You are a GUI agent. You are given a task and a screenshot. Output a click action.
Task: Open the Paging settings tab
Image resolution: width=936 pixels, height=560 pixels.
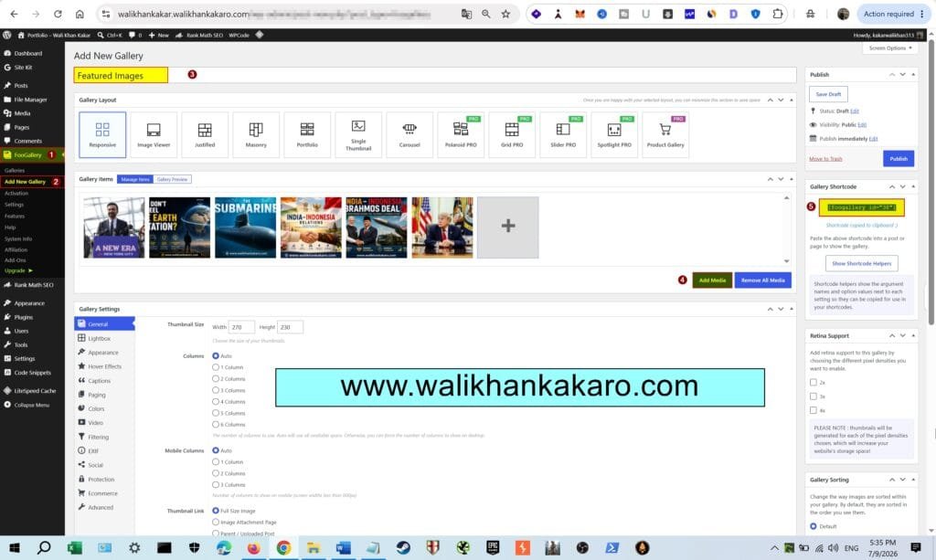pyautogui.click(x=104, y=395)
